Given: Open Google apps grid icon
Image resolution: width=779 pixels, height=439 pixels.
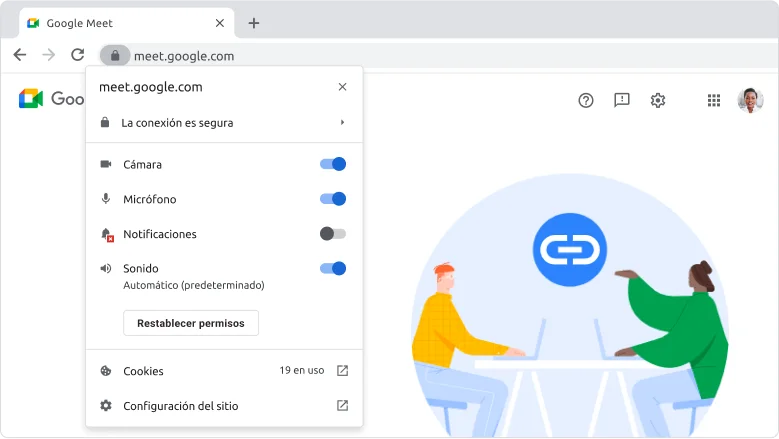Looking at the screenshot, I should [x=714, y=100].
